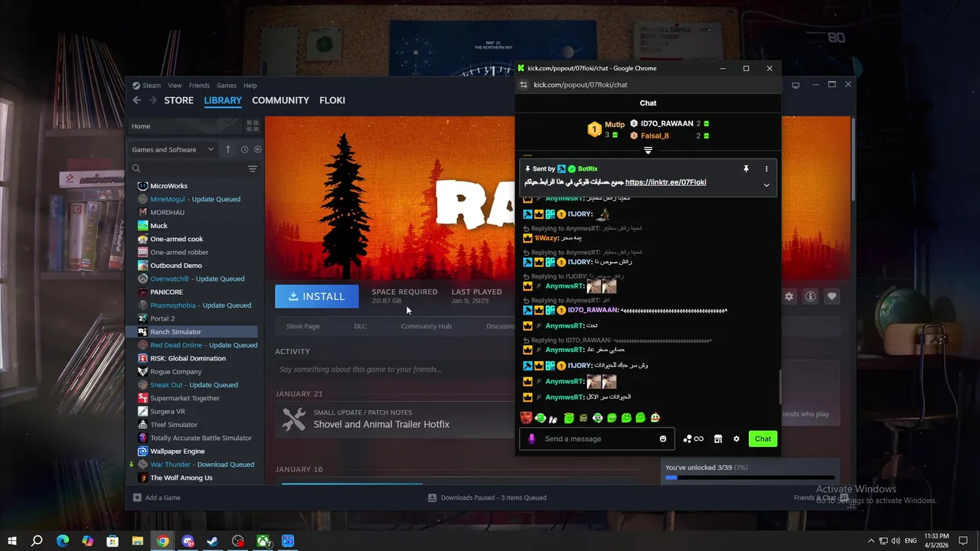Open pinned message three-dot options

point(766,168)
